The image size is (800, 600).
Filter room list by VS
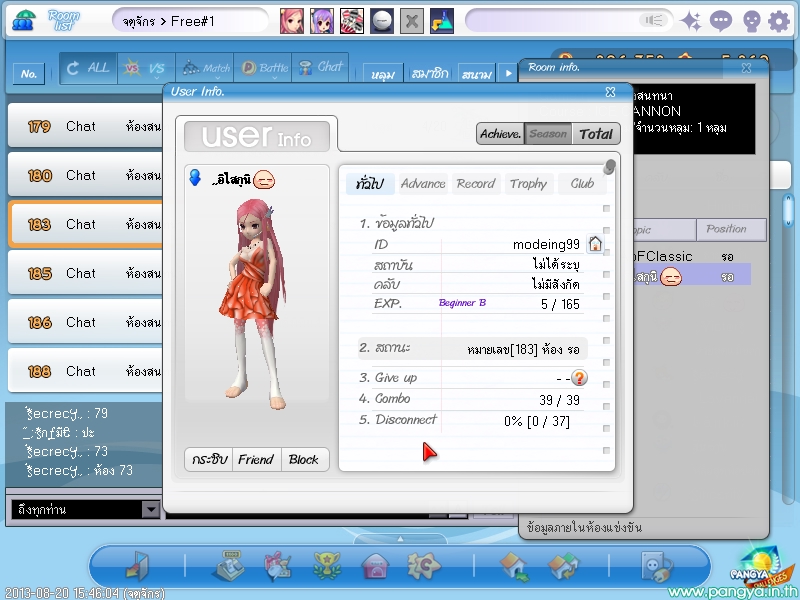click(x=146, y=68)
